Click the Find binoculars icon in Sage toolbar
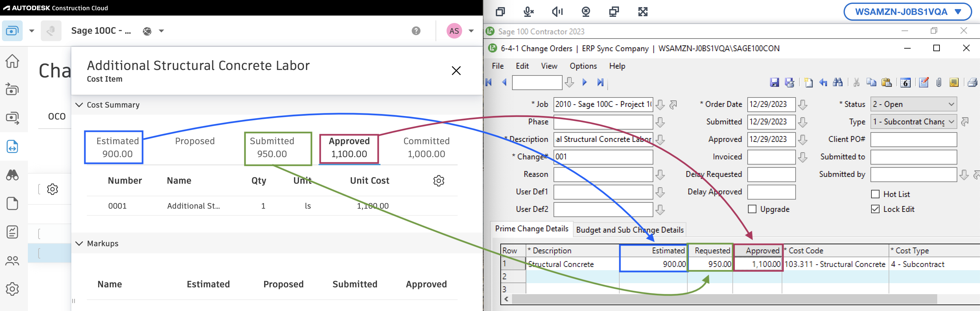Image resolution: width=980 pixels, height=311 pixels. point(837,83)
